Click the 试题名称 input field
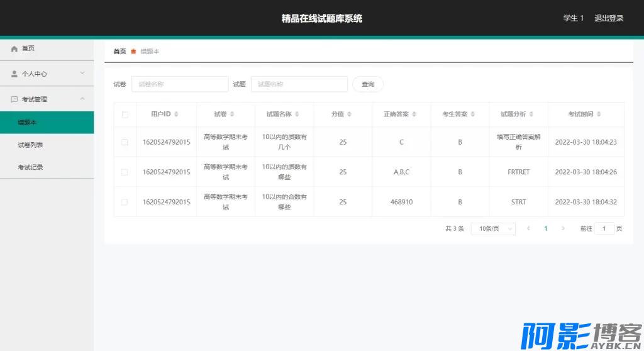644x351 pixels. [299, 84]
